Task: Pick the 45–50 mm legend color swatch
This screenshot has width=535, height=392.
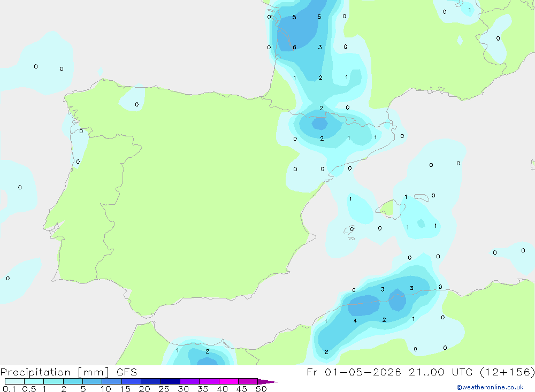Action: [x=248, y=381]
